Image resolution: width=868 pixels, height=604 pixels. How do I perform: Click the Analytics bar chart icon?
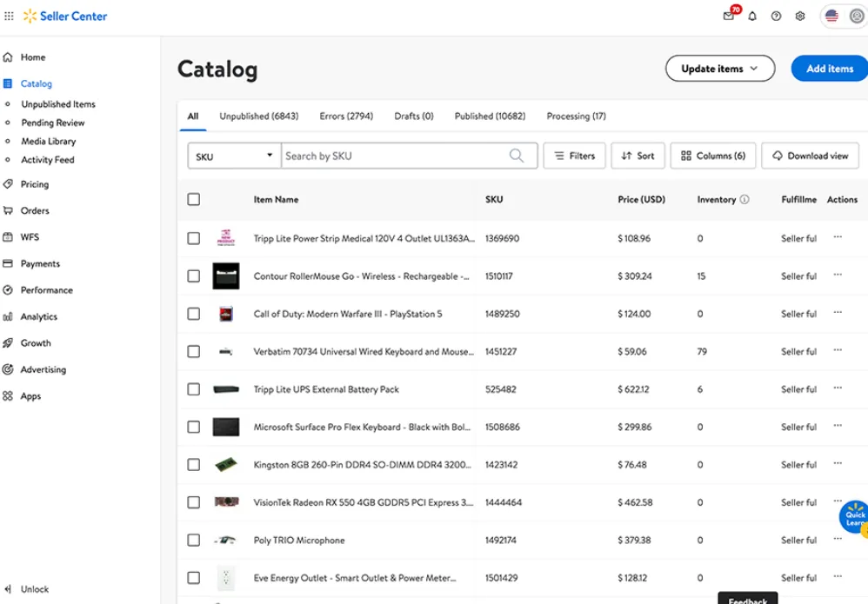click(8, 316)
